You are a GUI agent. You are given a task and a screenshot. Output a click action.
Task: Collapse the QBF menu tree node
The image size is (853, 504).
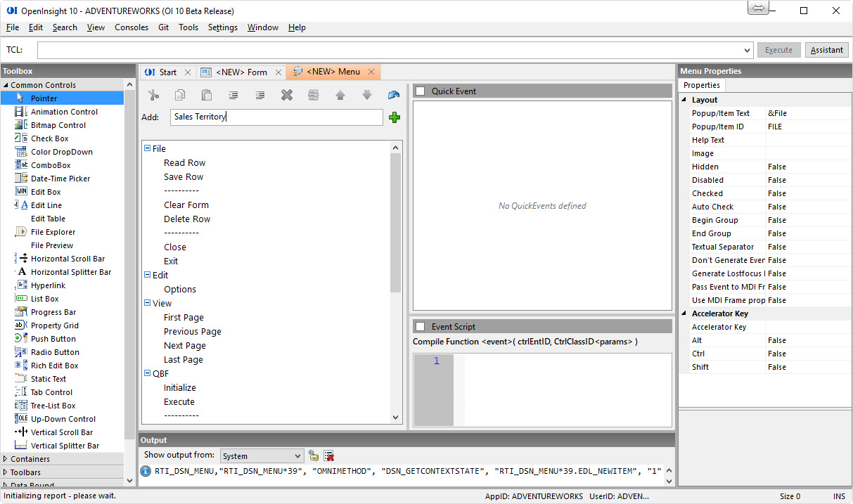tap(147, 373)
